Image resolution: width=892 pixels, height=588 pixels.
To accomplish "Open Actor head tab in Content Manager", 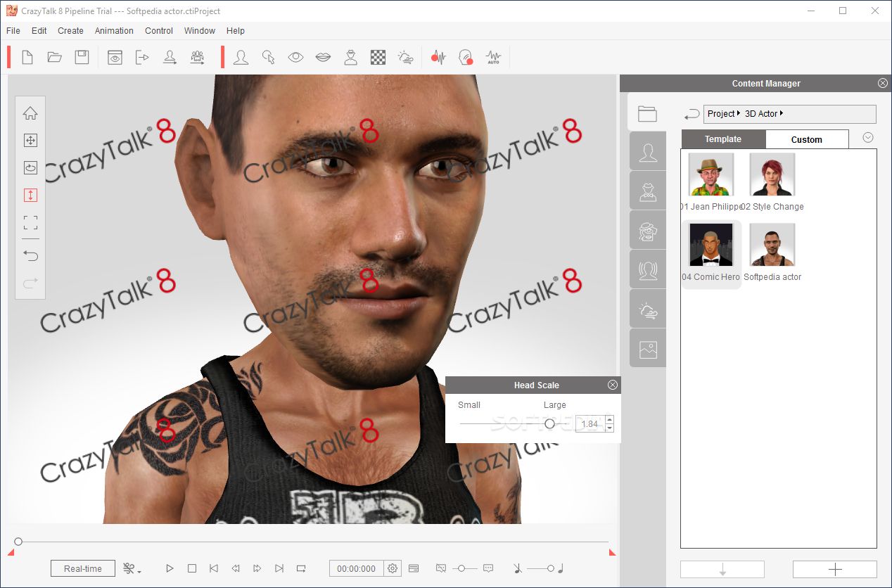I will tap(648, 153).
